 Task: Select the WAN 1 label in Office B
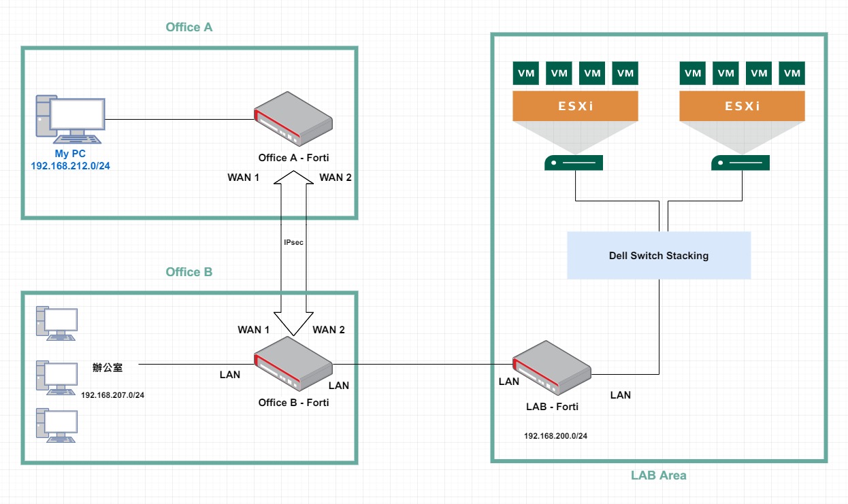tap(254, 330)
